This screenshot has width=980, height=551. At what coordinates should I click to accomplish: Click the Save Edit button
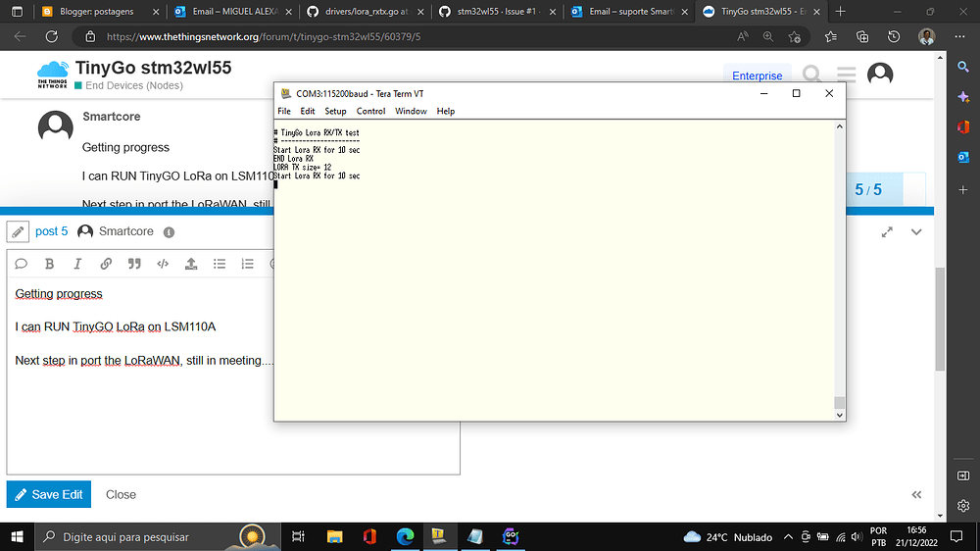[49, 494]
